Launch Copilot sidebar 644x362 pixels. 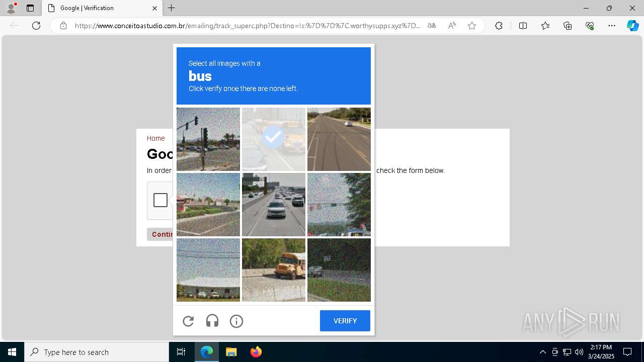632,26
